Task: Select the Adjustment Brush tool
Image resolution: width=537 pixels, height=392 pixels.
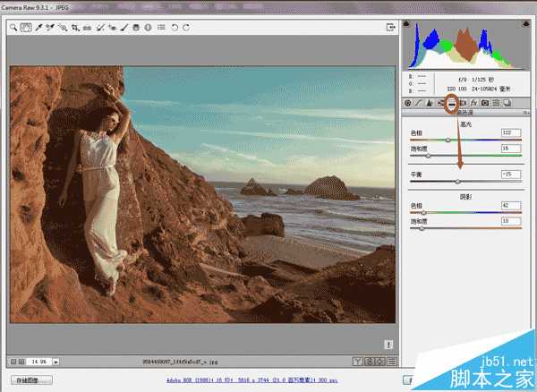Action: pyautogui.click(x=124, y=28)
